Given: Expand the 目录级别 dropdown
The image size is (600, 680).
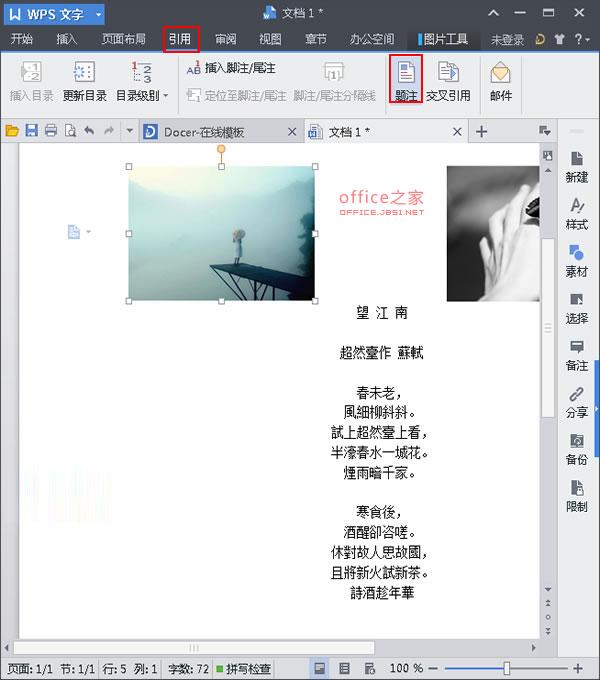Looking at the screenshot, I should tap(166, 96).
